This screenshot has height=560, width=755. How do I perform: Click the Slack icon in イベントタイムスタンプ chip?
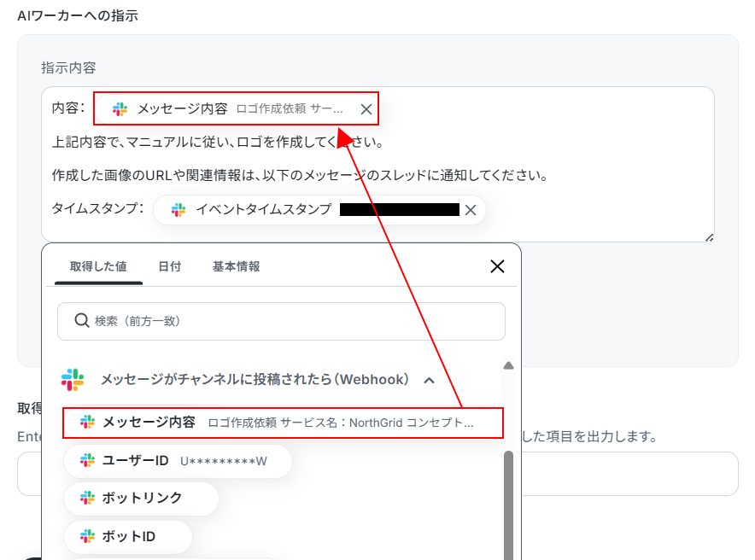179,210
